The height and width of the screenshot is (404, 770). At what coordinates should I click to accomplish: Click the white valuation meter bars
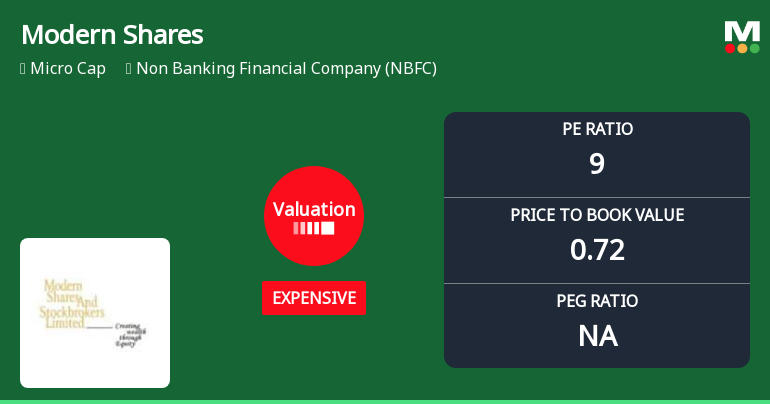pos(314,229)
